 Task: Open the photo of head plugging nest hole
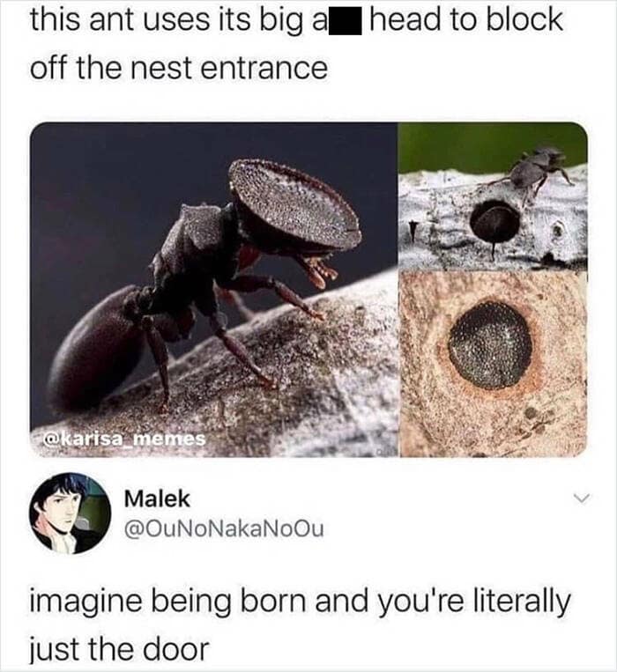(493, 365)
